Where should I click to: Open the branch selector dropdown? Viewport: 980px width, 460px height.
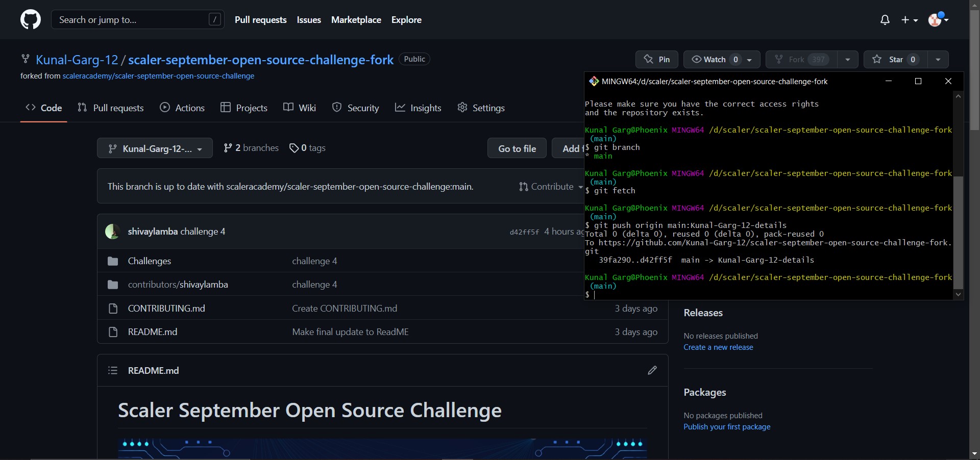155,148
